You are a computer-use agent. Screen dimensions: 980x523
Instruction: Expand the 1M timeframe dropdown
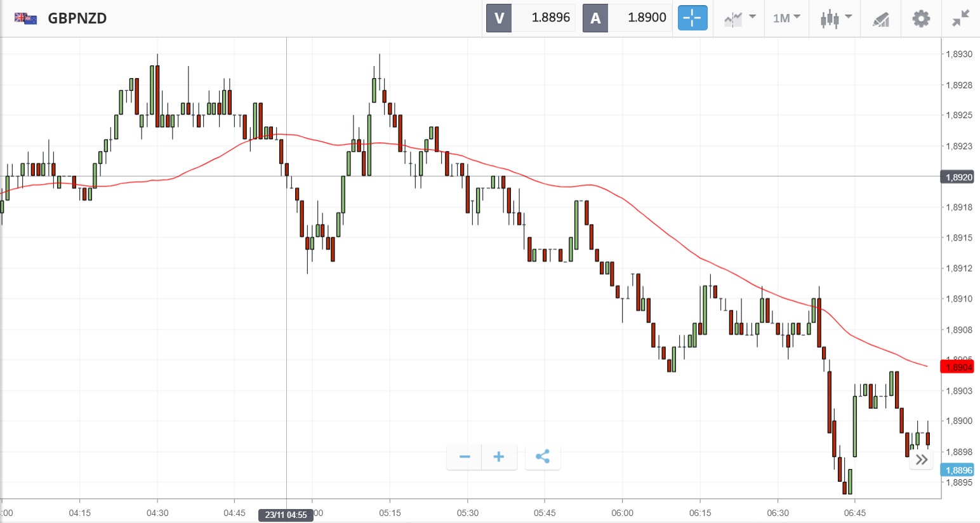coord(786,18)
